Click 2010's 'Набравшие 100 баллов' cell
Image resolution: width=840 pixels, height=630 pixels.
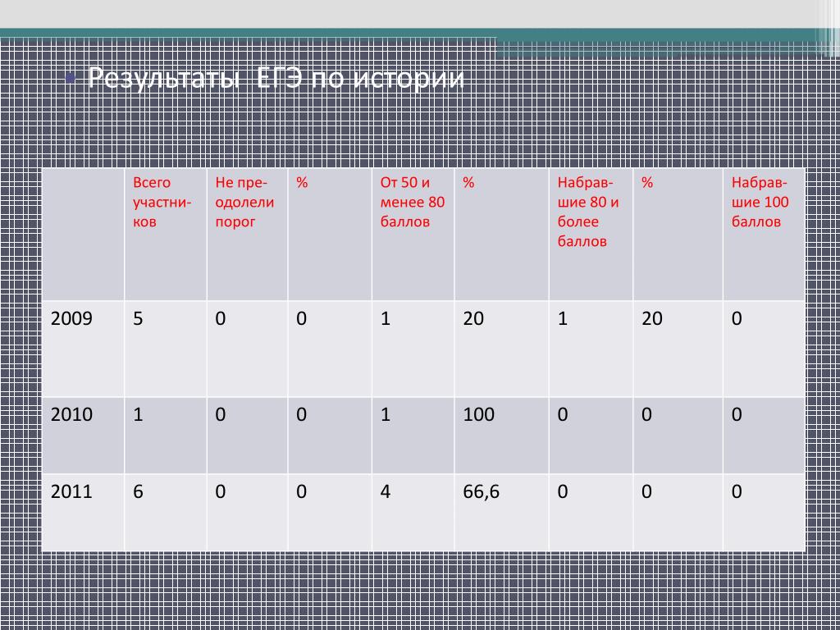(x=764, y=436)
